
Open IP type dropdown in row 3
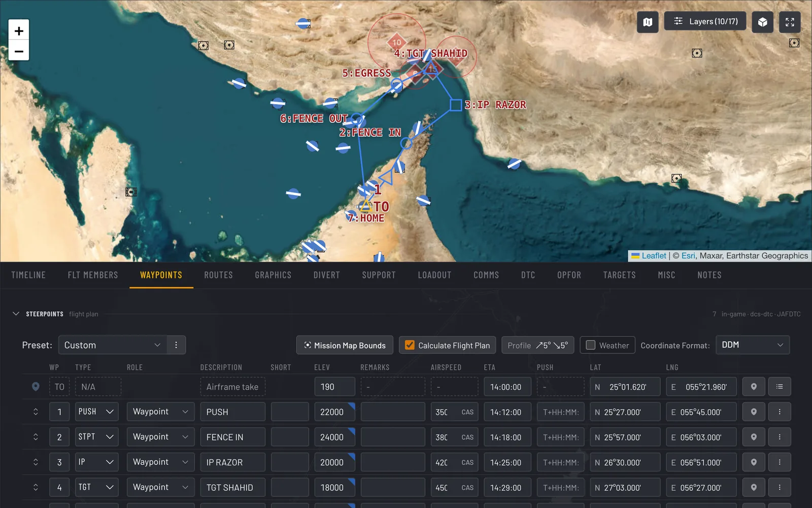pyautogui.click(x=97, y=462)
